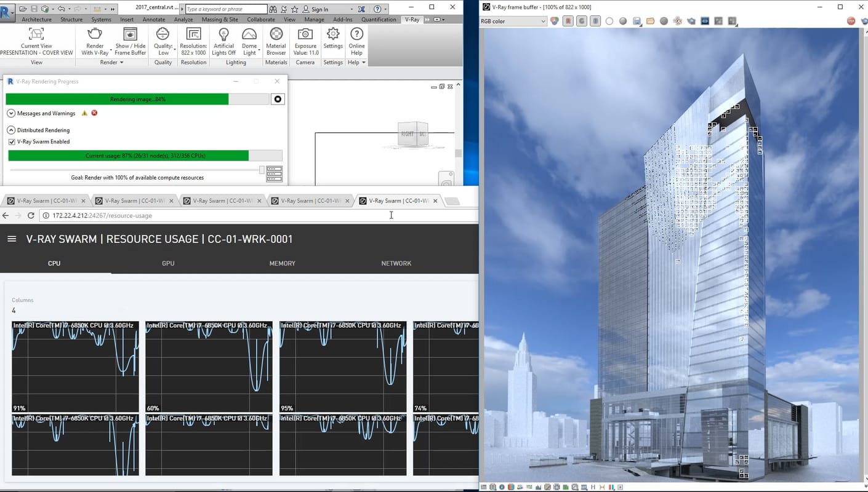
Task: Click Revit title bar help question icon
Action: coord(377,9)
